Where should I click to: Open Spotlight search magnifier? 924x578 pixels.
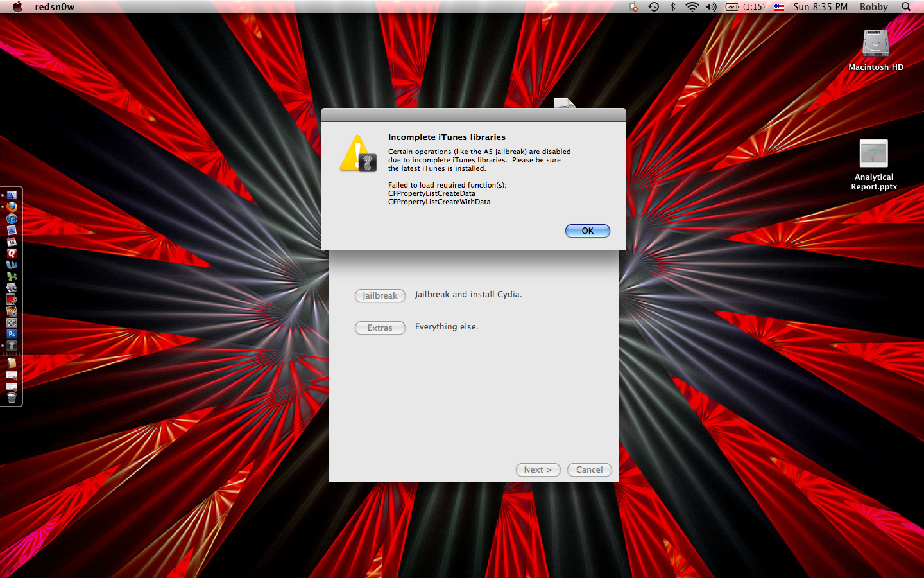click(x=906, y=6)
